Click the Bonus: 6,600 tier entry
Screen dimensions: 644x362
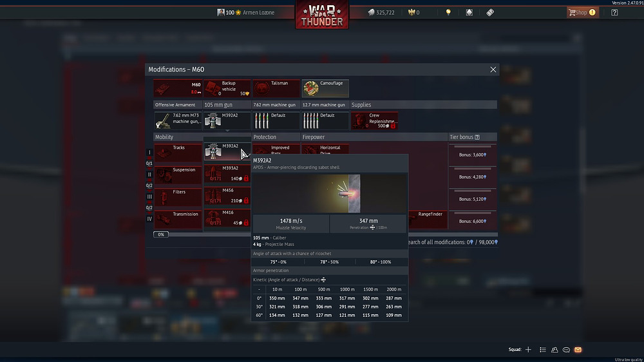(472, 221)
